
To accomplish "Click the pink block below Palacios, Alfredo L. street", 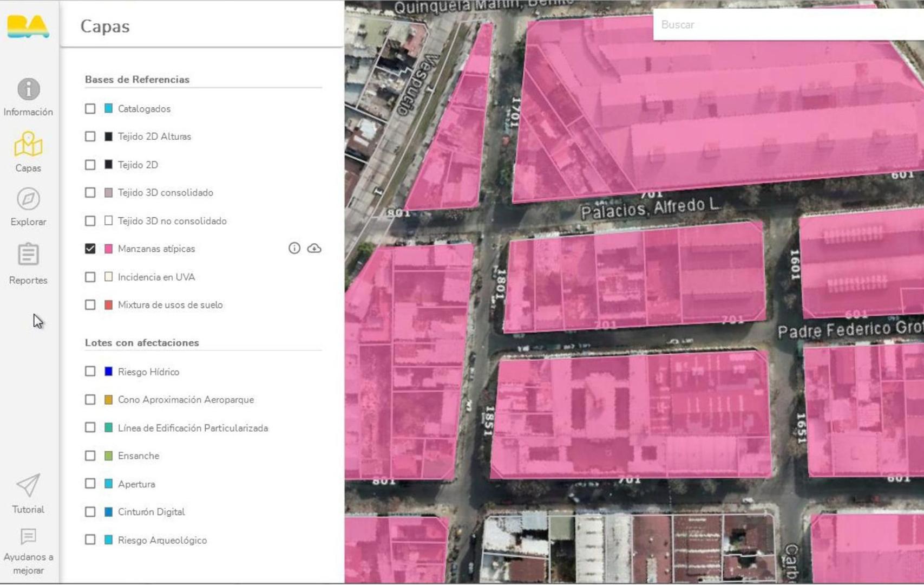I will pos(633,276).
